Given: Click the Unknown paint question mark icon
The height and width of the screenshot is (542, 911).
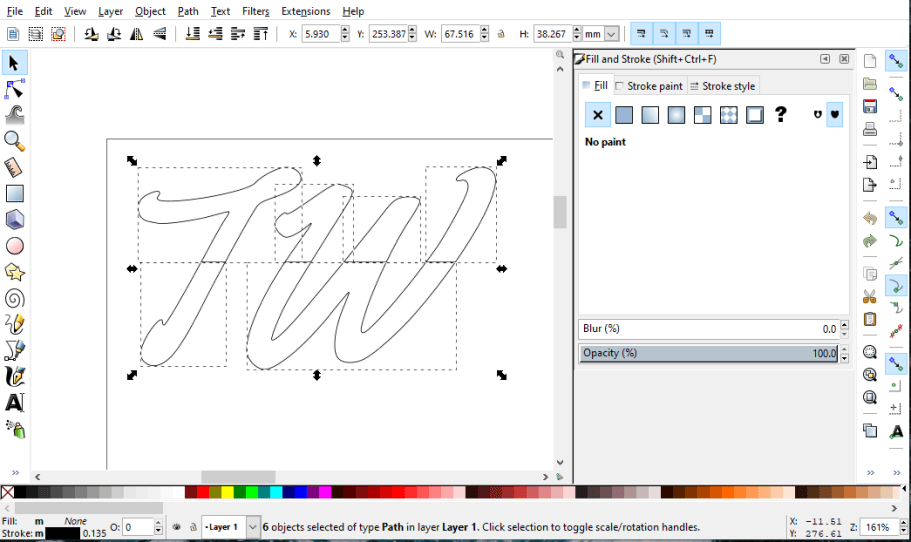Looking at the screenshot, I should (781, 115).
